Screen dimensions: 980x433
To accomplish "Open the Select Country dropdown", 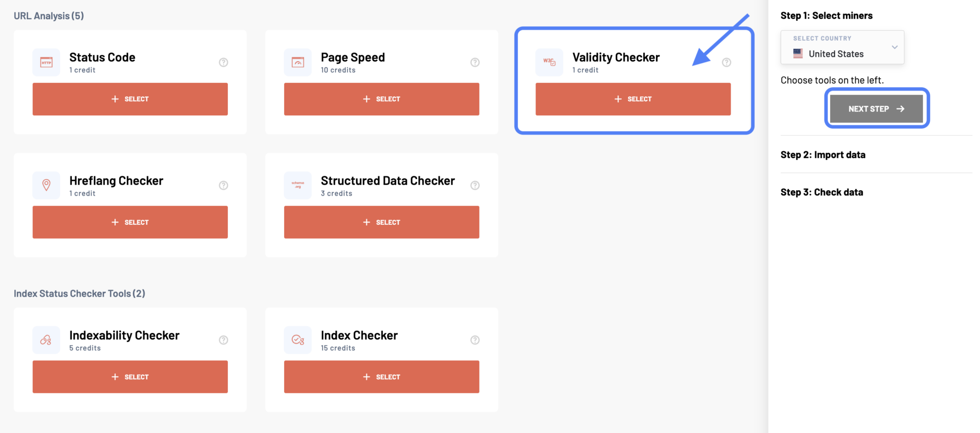I will point(842,47).
